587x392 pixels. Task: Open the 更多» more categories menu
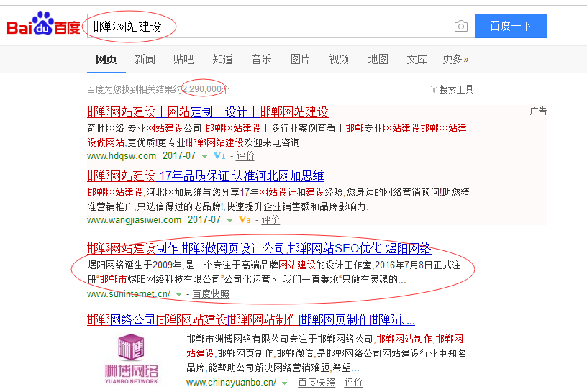pyautogui.click(x=455, y=59)
